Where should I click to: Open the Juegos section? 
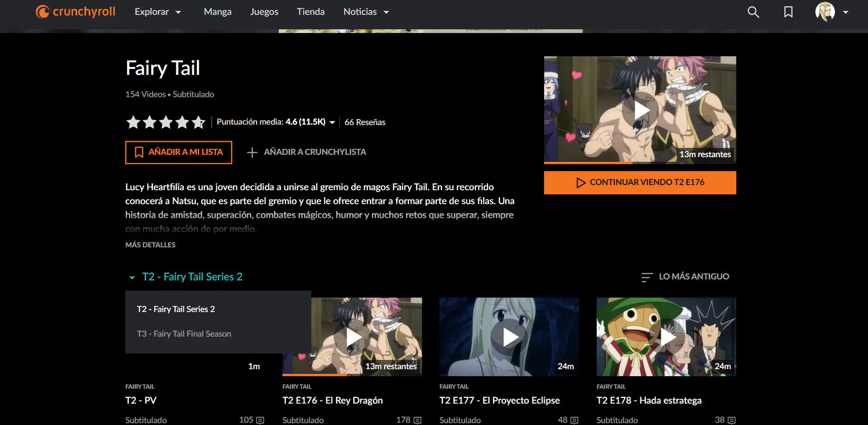(264, 12)
